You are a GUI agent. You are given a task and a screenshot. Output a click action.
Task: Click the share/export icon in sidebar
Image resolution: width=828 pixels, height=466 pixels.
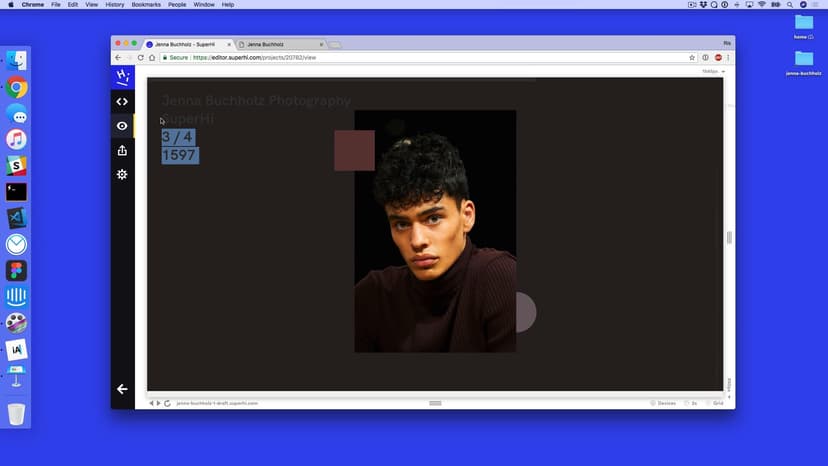coord(122,150)
